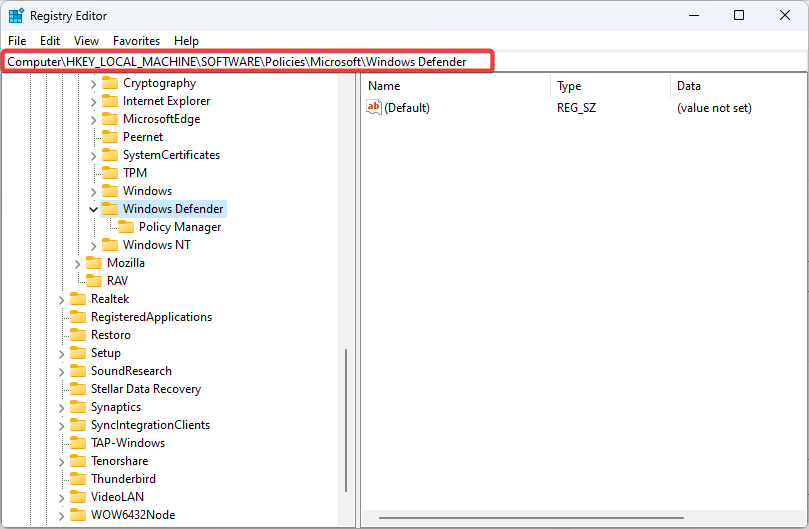Open the File menu
Viewport: 809px width, 529px height.
click(x=17, y=41)
